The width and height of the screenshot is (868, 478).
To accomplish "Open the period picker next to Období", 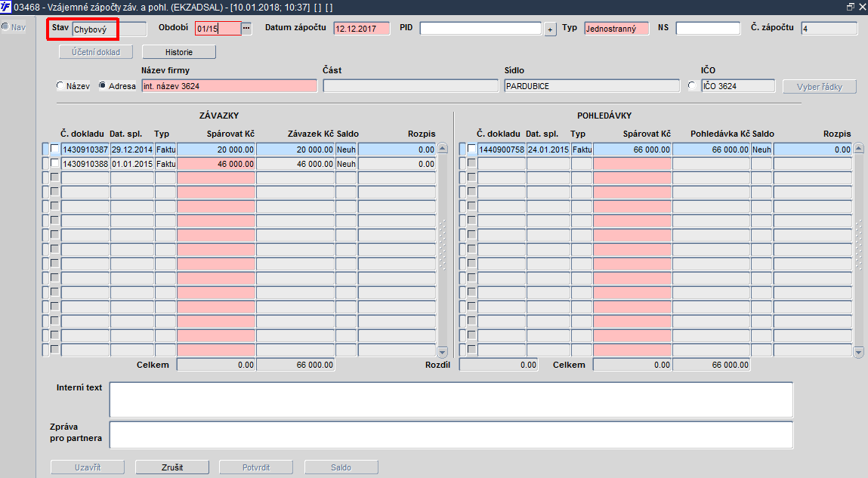I will pyautogui.click(x=246, y=28).
